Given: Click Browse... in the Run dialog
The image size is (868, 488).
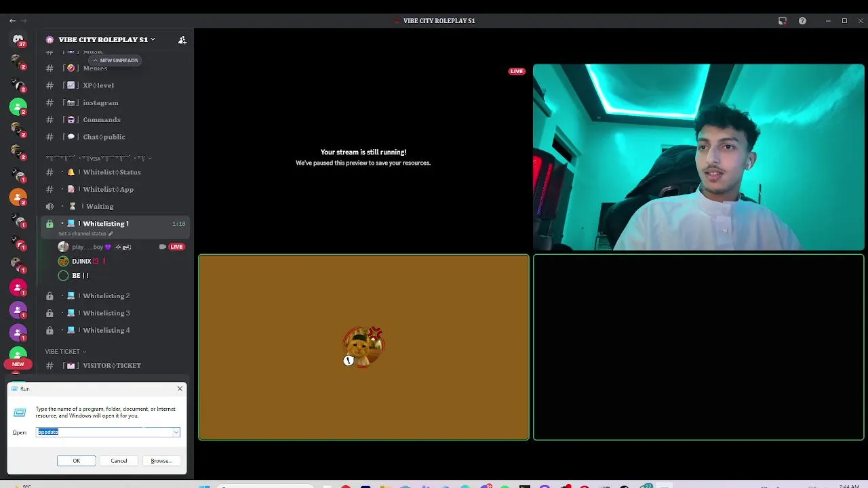Looking at the screenshot, I should [x=161, y=461].
